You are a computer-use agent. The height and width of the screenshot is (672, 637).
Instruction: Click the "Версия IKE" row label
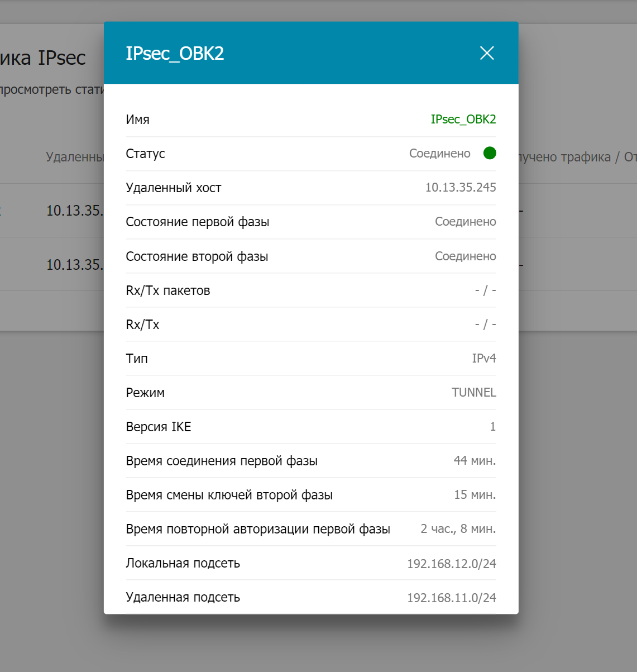click(159, 427)
